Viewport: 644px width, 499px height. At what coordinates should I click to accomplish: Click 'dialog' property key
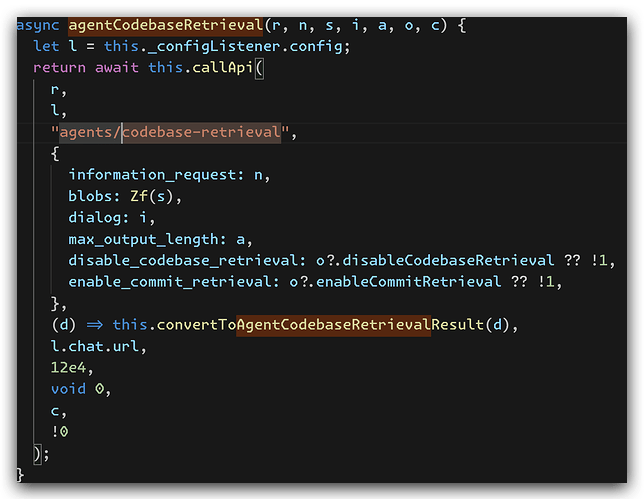pyautogui.click(x=94, y=218)
